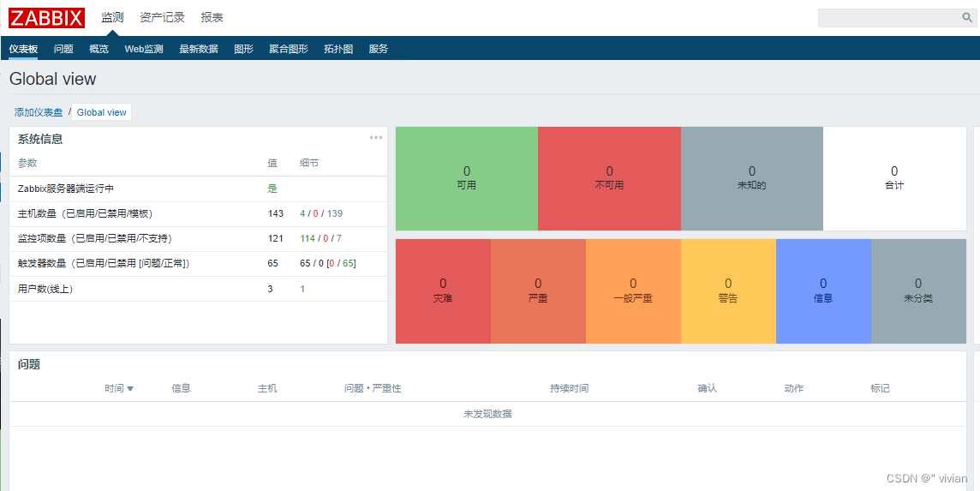Screen dimensions: 980x491
Task: Select the 一般严重 severity tile
Action: point(633,290)
